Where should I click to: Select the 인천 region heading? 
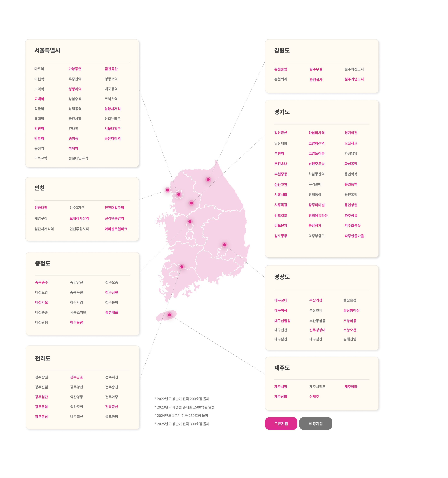coord(39,188)
